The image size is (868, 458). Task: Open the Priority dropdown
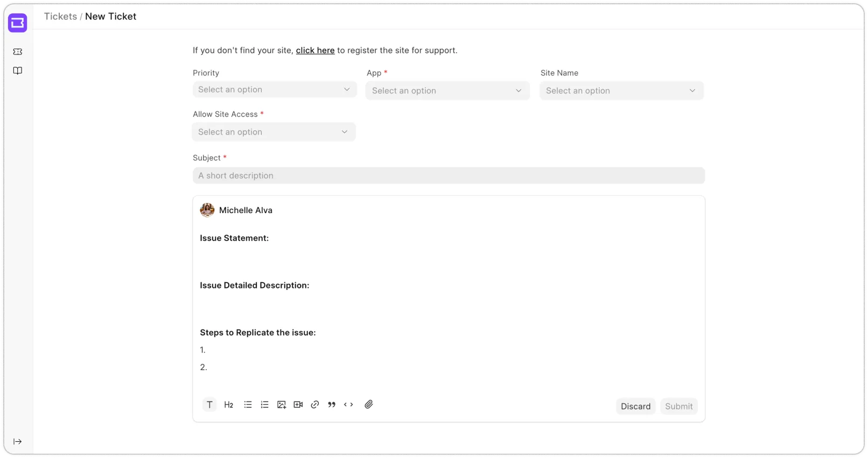[x=274, y=89]
